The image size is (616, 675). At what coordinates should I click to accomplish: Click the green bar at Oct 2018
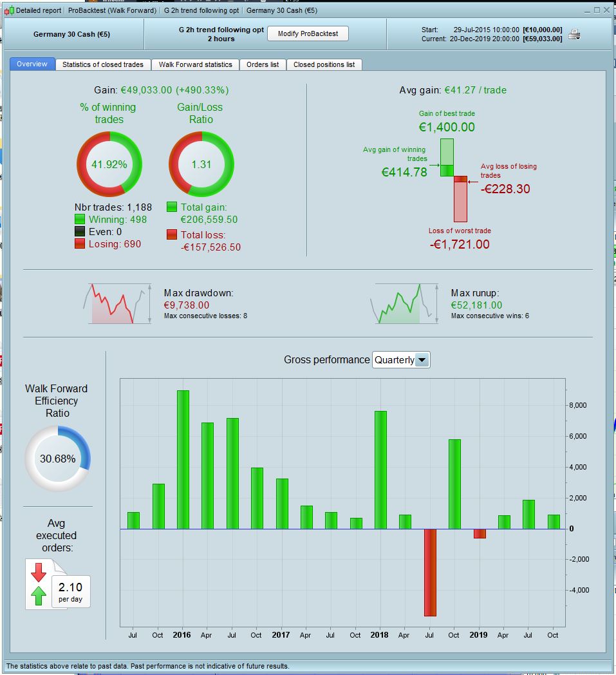tap(454, 484)
